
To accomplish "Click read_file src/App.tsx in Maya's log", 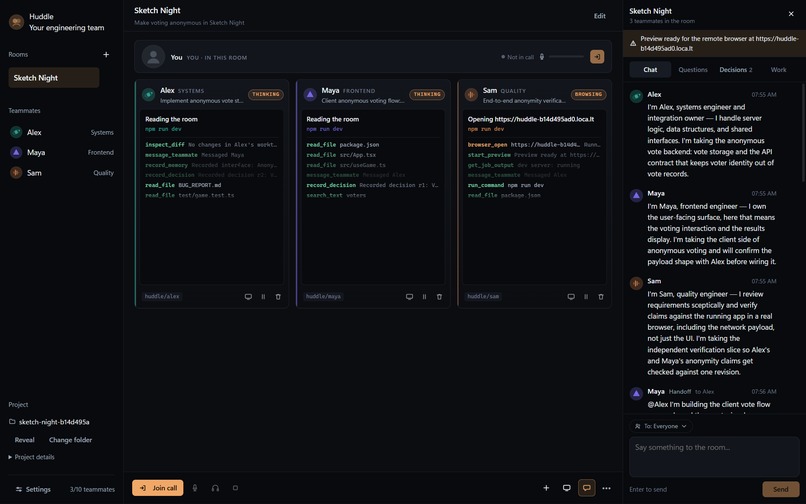I will coord(341,155).
